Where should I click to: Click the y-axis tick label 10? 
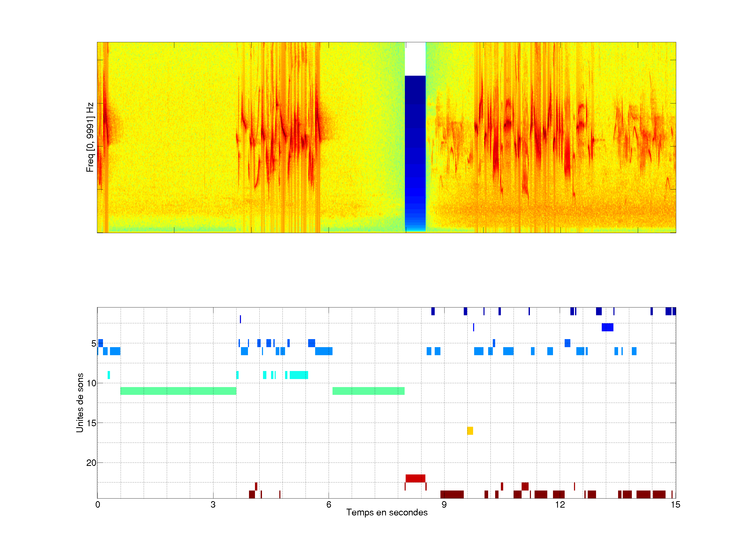pos(91,383)
